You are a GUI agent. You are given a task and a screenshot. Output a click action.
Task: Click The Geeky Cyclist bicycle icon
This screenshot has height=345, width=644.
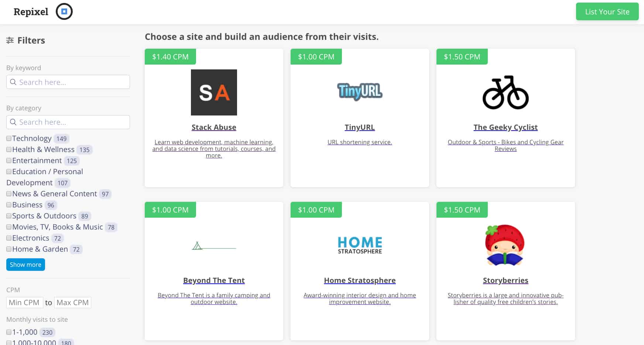(x=506, y=93)
